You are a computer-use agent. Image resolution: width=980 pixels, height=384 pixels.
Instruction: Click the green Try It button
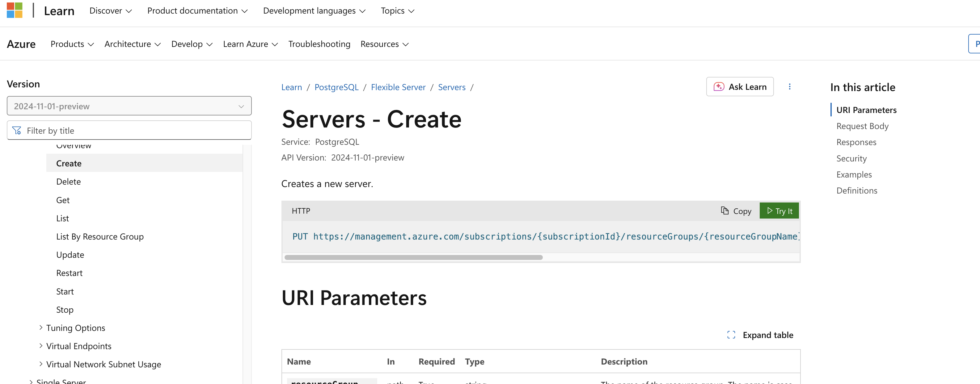[x=779, y=211]
